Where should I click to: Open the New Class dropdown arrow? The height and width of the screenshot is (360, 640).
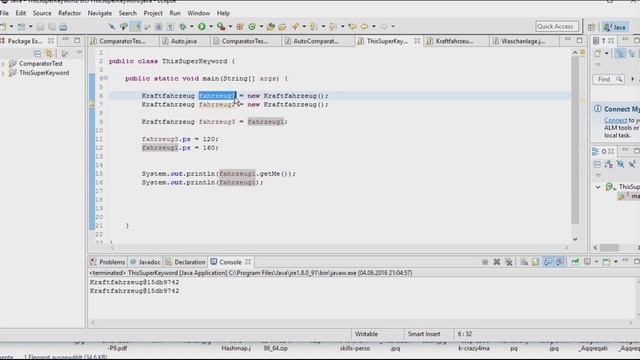(261, 27)
